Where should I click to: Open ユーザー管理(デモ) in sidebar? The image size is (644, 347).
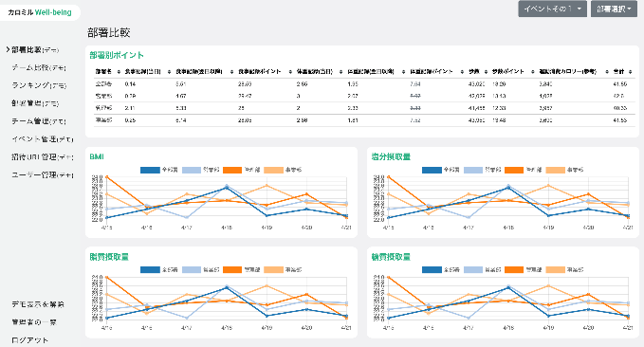pyautogui.click(x=43, y=175)
